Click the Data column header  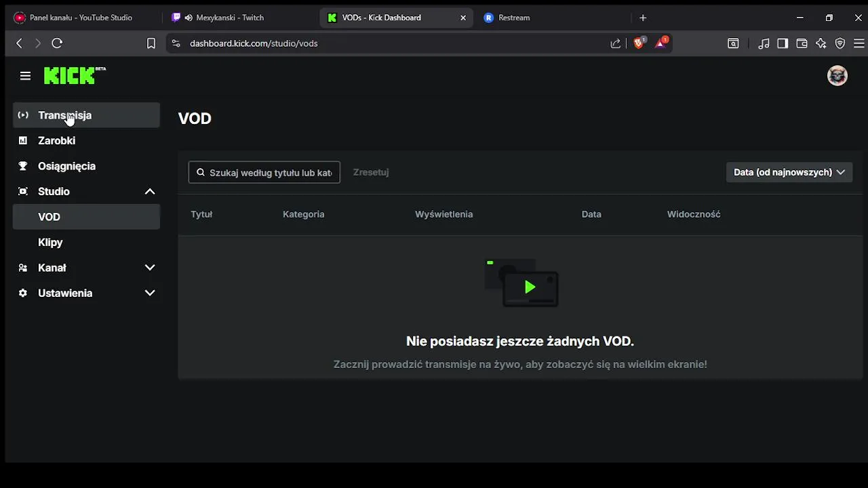591,214
